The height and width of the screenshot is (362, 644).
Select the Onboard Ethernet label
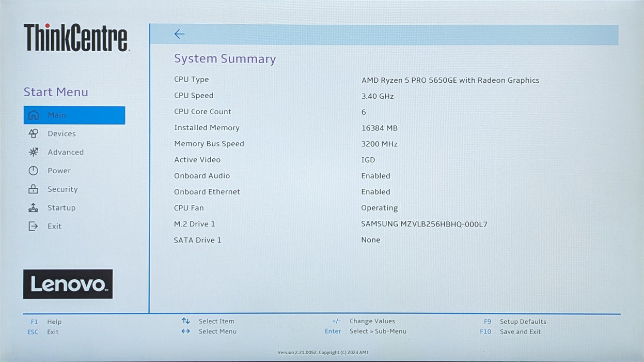pyautogui.click(x=207, y=192)
